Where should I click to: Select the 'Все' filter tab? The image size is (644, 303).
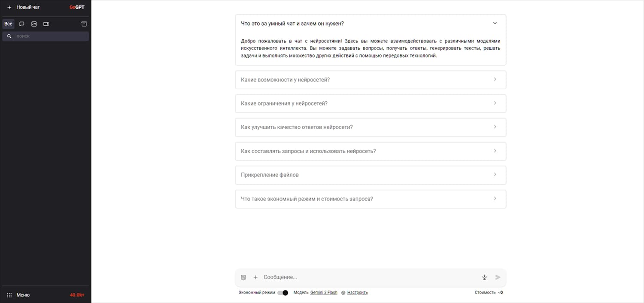8,24
